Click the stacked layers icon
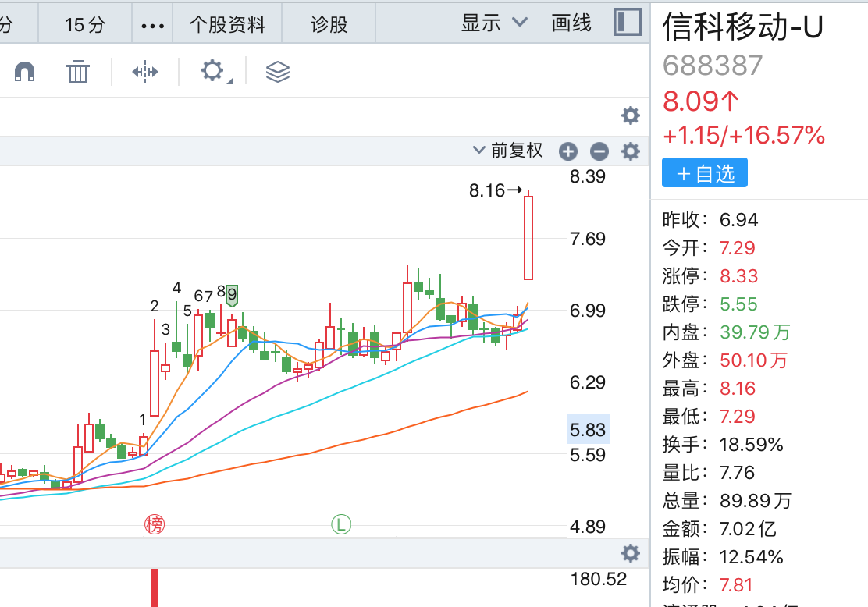The image size is (868, 607). [x=278, y=72]
